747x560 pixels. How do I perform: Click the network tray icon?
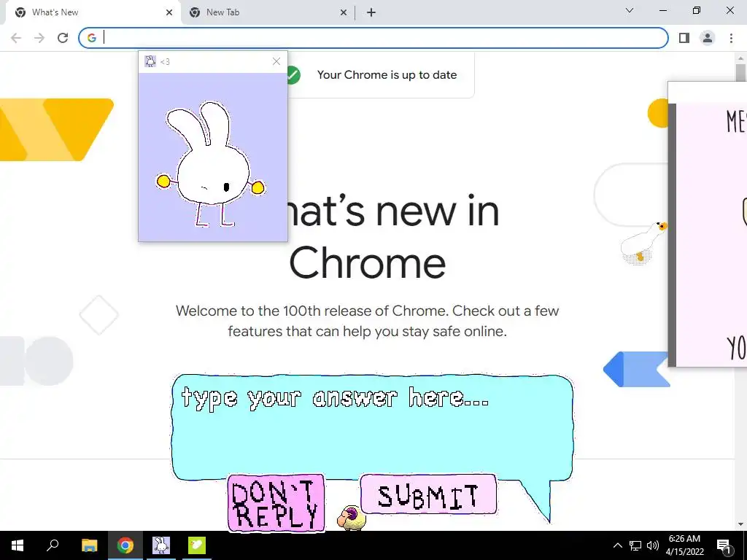tap(635, 545)
